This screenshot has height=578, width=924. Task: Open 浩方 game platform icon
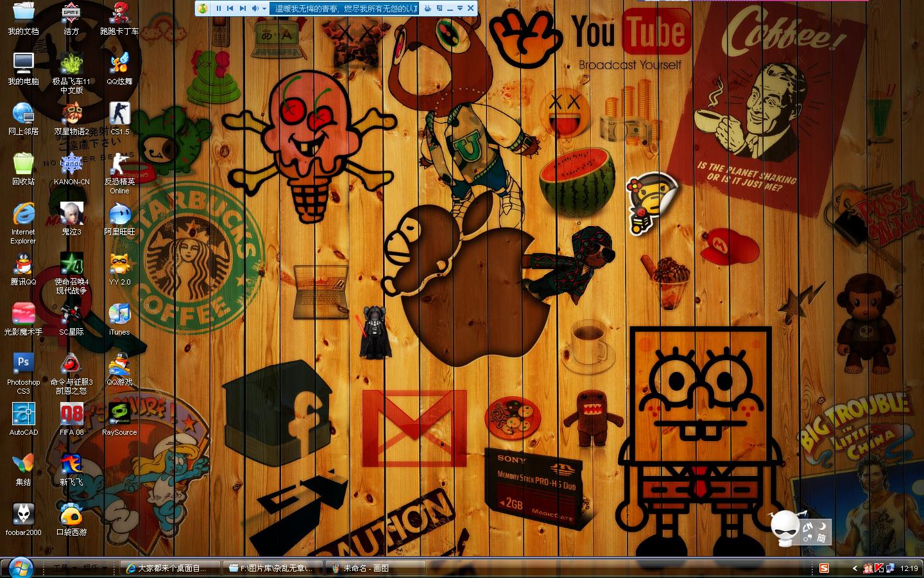pyautogui.click(x=71, y=18)
